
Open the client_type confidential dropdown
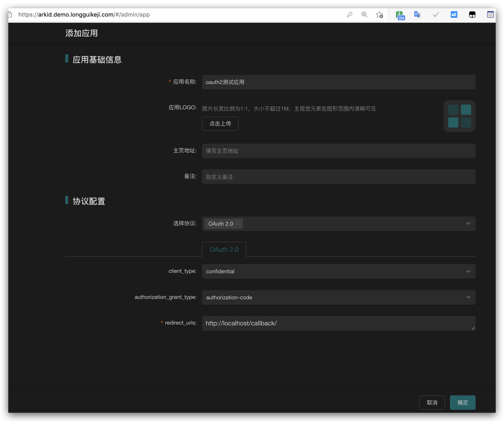click(x=338, y=271)
